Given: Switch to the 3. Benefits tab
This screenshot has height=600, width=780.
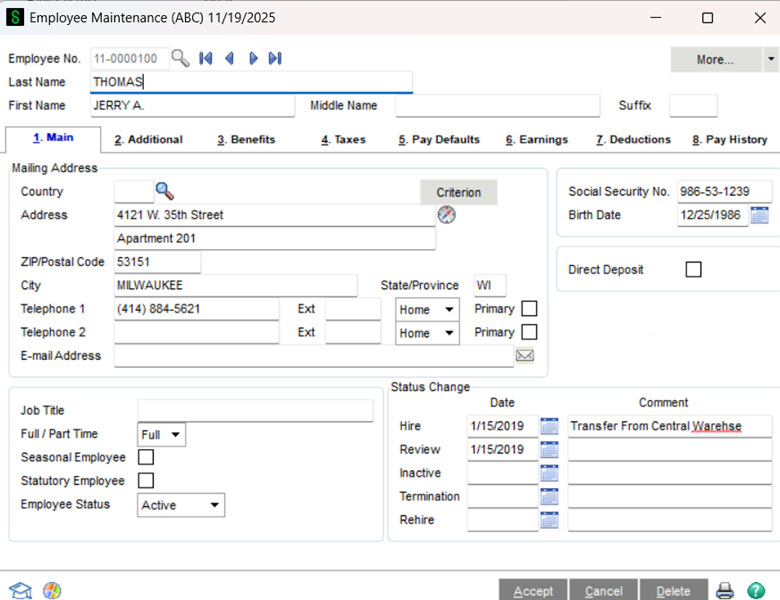Looking at the screenshot, I should (x=246, y=139).
